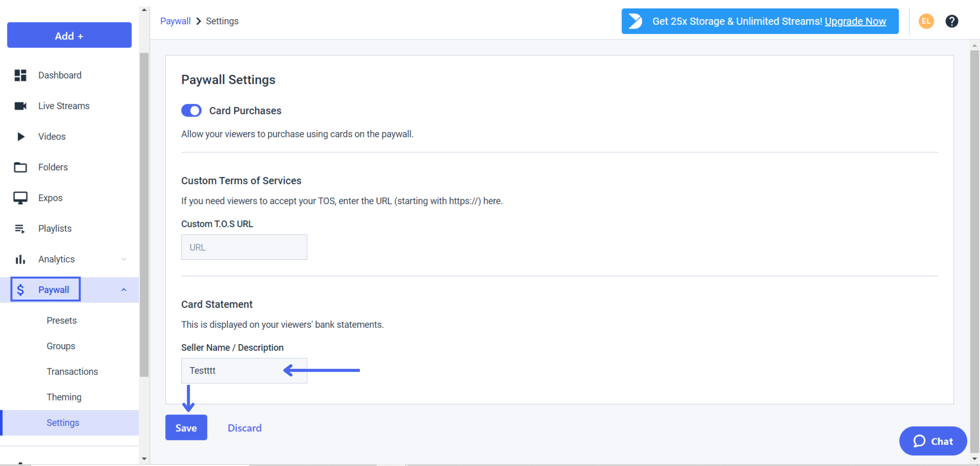Image resolution: width=980 pixels, height=466 pixels.
Task: Click the Paywall breadcrumb link
Action: click(x=175, y=21)
